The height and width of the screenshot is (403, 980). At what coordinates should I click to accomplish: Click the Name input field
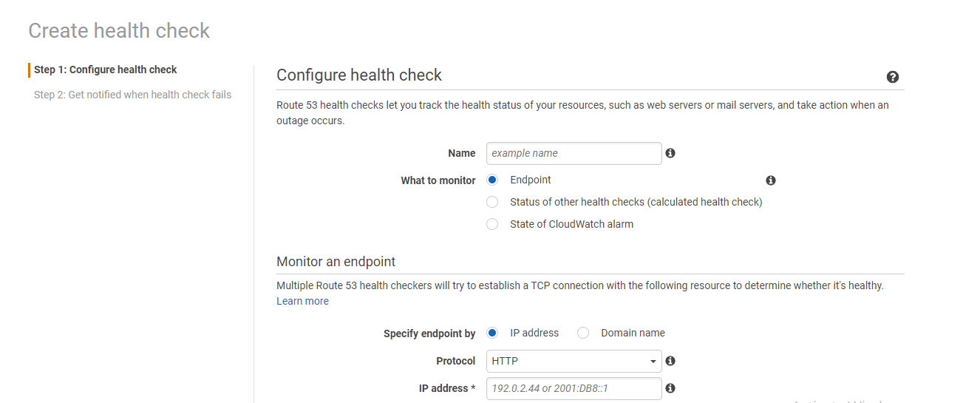(x=574, y=153)
